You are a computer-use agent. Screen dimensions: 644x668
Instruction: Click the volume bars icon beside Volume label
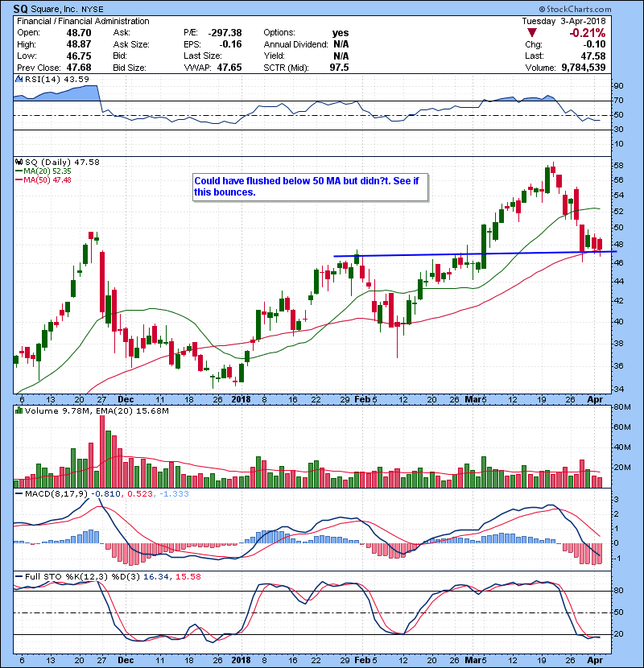coord(19,410)
